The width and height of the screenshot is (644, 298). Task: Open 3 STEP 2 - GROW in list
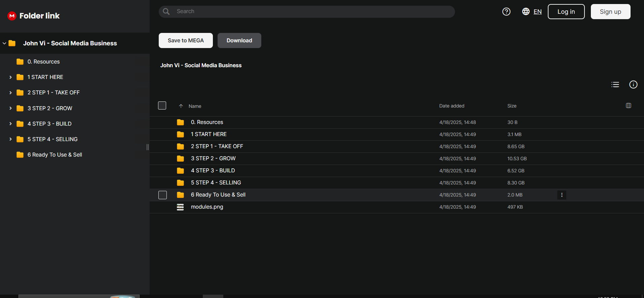click(x=213, y=159)
